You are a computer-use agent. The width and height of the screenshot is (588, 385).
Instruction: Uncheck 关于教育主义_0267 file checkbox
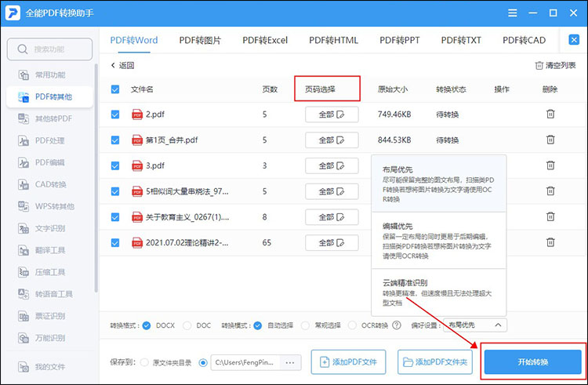coord(115,216)
